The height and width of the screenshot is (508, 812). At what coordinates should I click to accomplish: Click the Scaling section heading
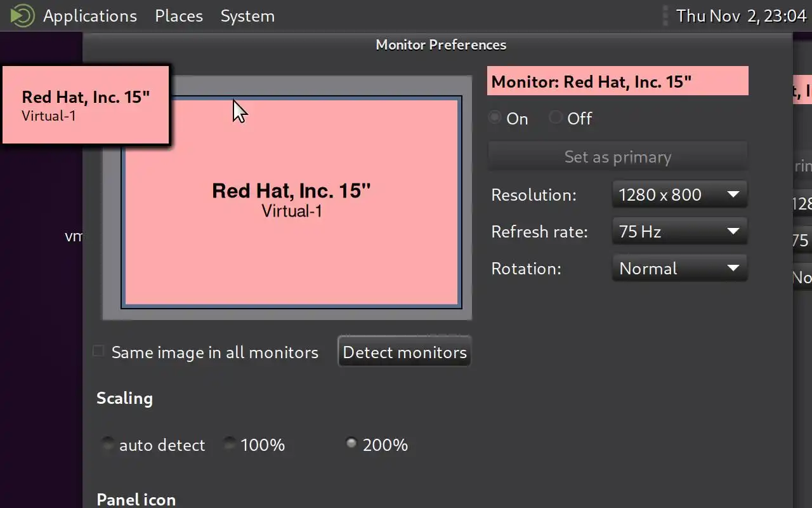pos(124,399)
